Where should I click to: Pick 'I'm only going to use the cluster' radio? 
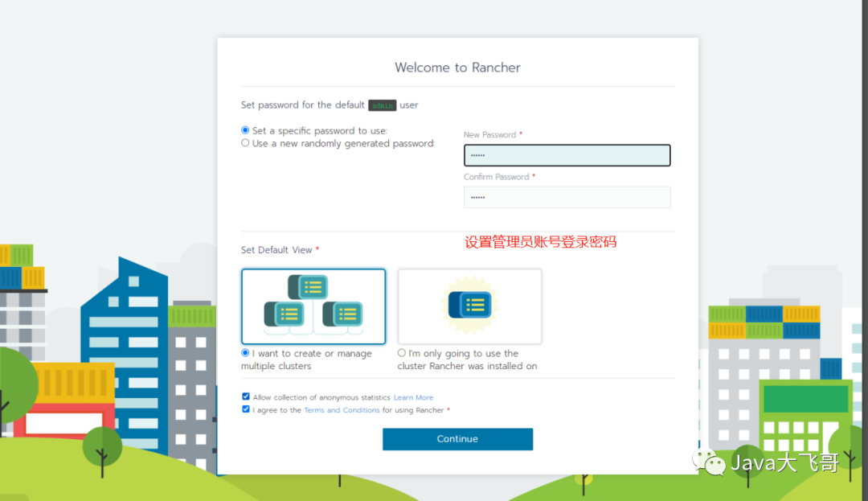(402, 353)
